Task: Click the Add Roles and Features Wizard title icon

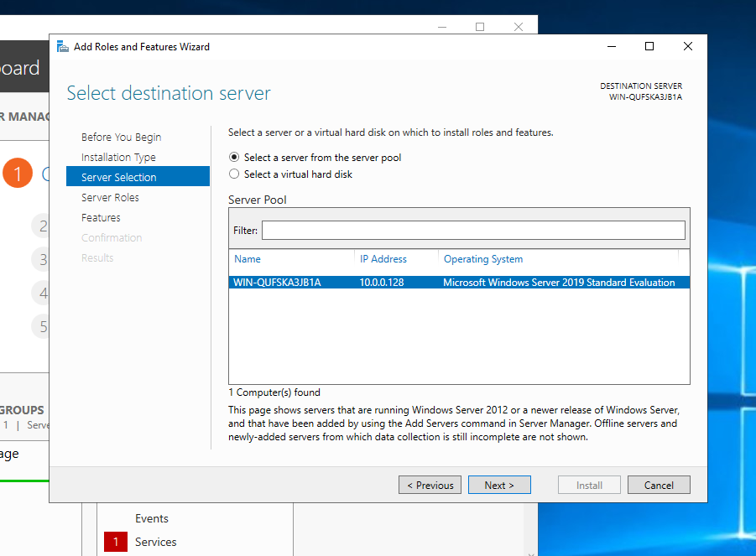Action: pyautogui.click(x=63, y=47)
